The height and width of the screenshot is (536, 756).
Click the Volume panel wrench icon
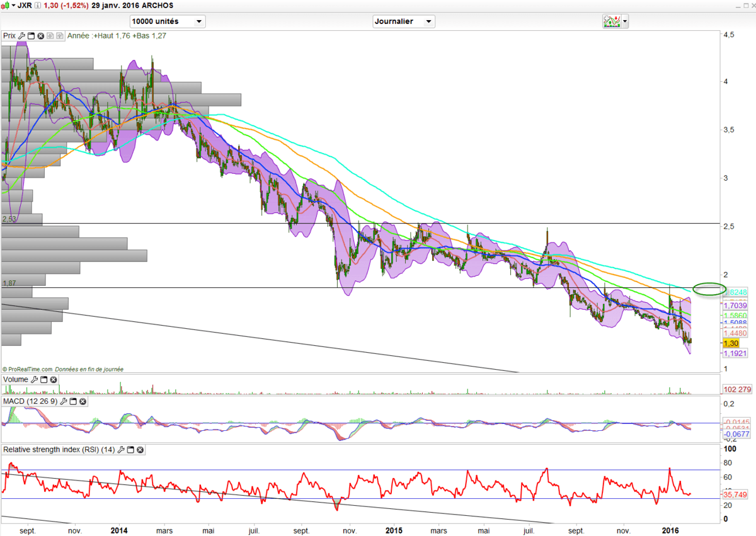pos(34,380)
